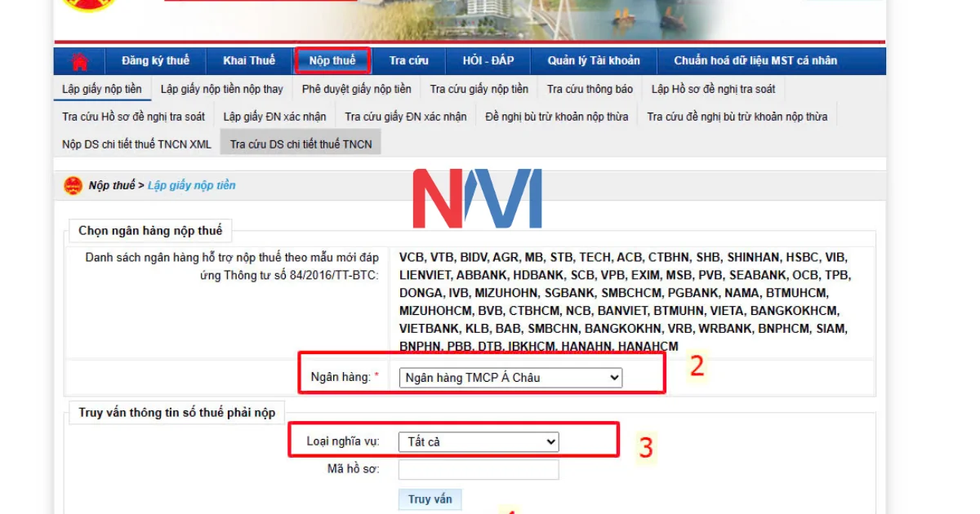This screenshot has height=514, width=980.
Task: Click inside the Mã hồ sơ input field
Action: click(478, 468)
